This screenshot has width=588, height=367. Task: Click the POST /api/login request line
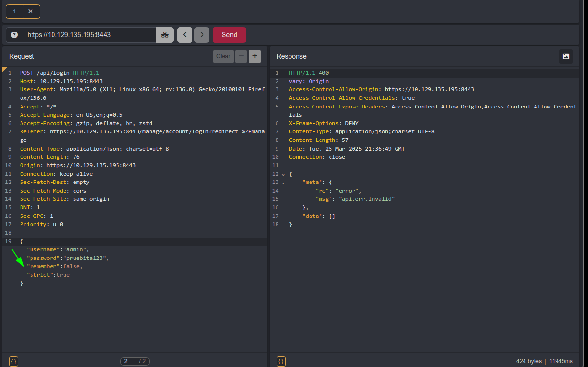coord(59,73)
